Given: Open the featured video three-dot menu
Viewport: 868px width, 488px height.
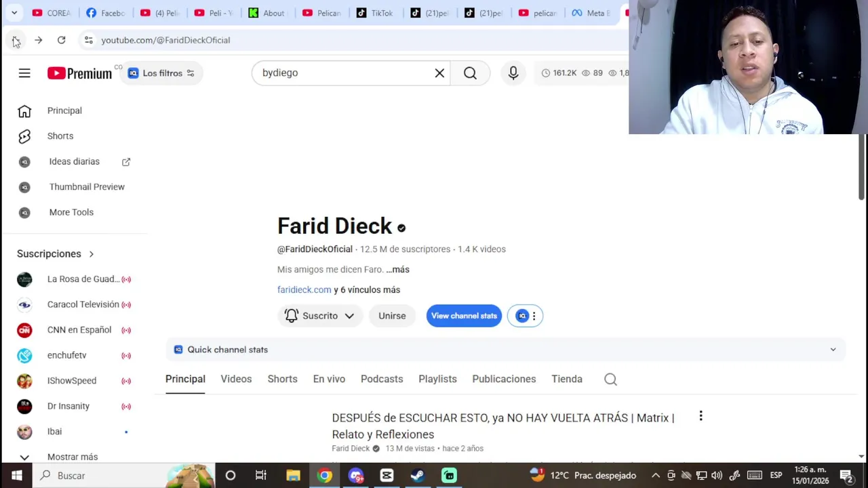Looking at the screenshot, I should (701, 416).
